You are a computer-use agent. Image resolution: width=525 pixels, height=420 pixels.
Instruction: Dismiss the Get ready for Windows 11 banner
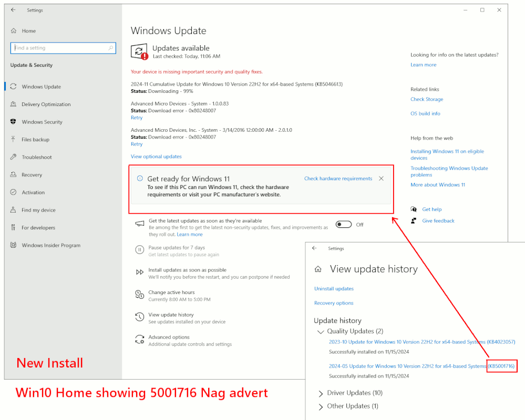[382, 178]
